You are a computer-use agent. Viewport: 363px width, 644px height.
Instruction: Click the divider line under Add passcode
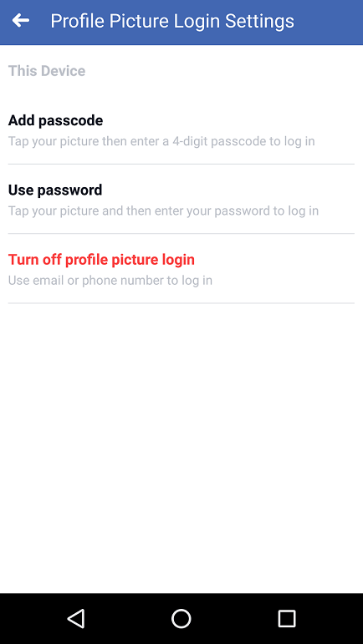point(181,165)
